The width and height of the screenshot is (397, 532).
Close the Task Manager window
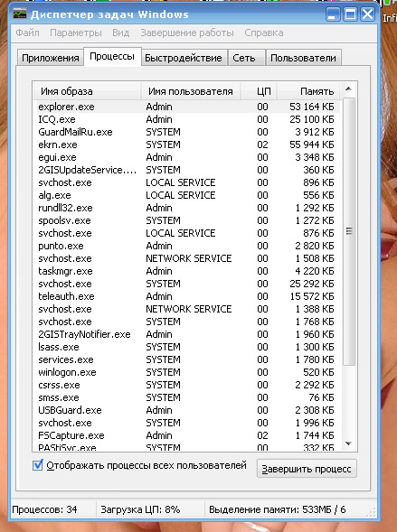point(367,14)
